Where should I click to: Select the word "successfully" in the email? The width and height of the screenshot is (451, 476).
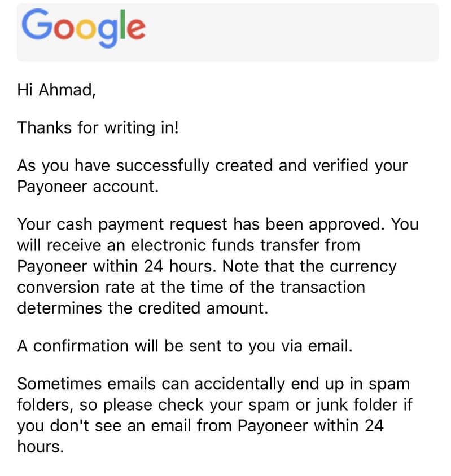click(163, 166)
